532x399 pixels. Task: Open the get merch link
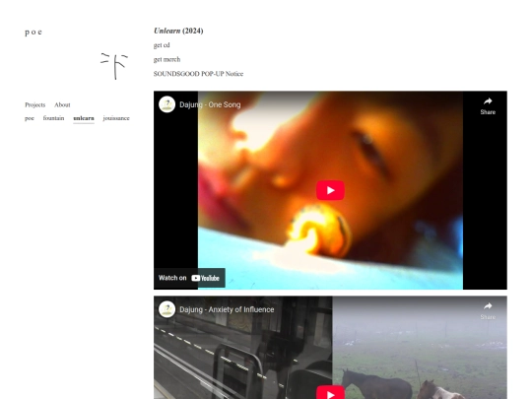[166, 59]
